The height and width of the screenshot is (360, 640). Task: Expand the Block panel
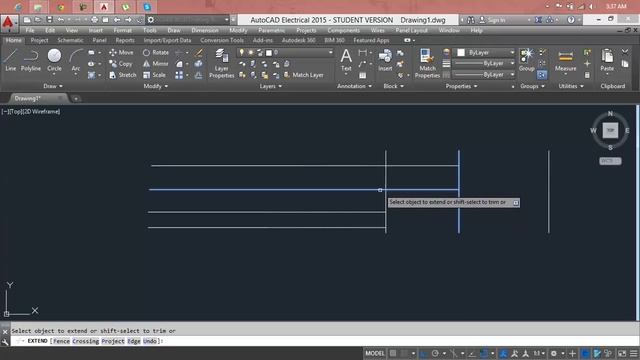coord(393,86)
